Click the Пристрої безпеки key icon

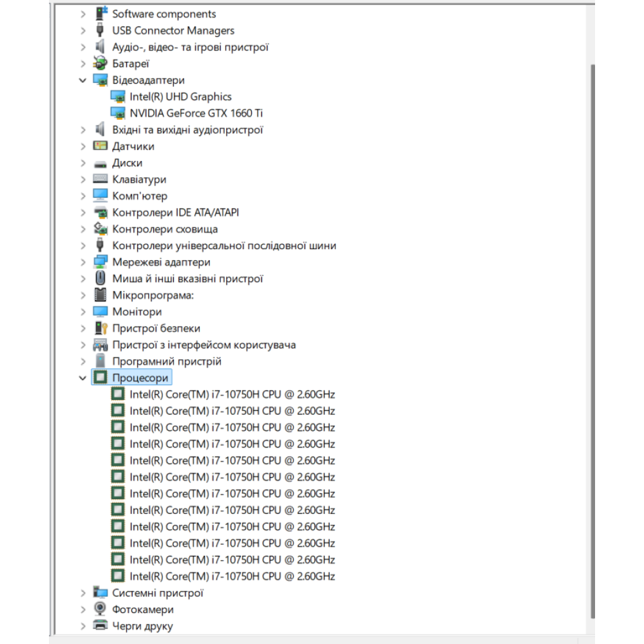click(x=100, y=328)
